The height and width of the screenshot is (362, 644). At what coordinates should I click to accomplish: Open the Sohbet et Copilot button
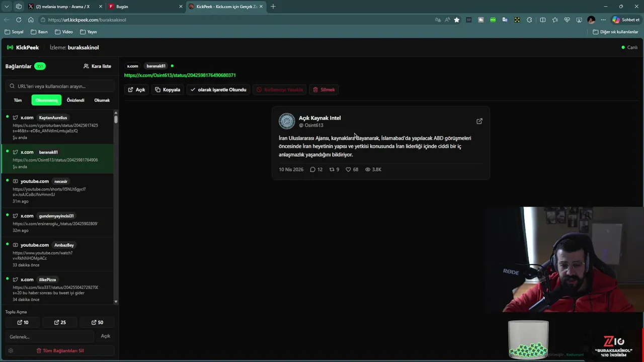[626, 20]
